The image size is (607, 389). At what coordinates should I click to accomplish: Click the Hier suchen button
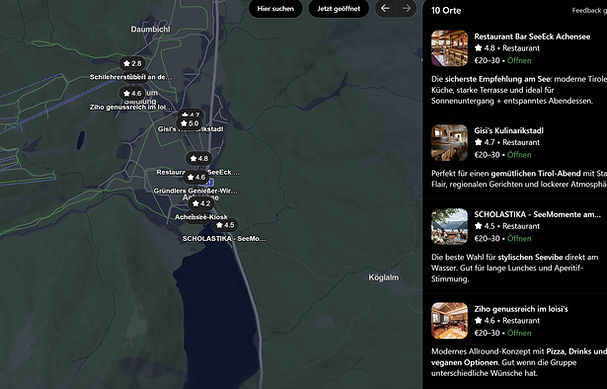[x=275, y=9]
